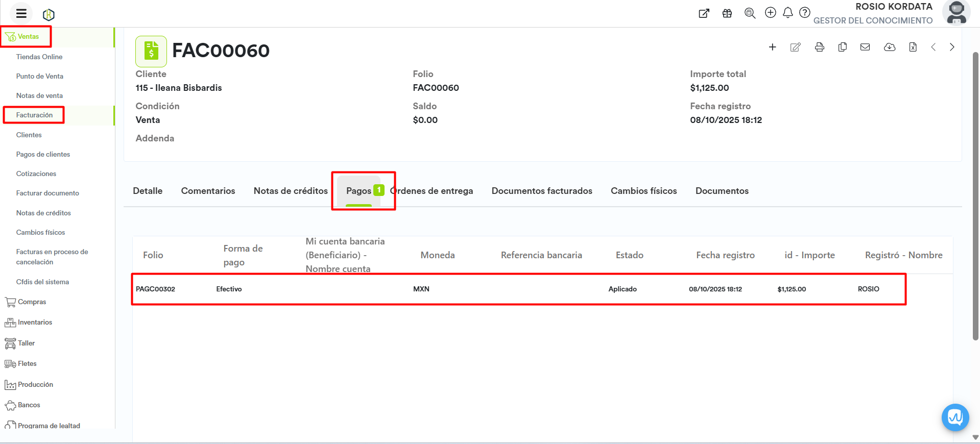Open the chat support bubble
This screenshot has height=444, width=980.
[954, 417]
